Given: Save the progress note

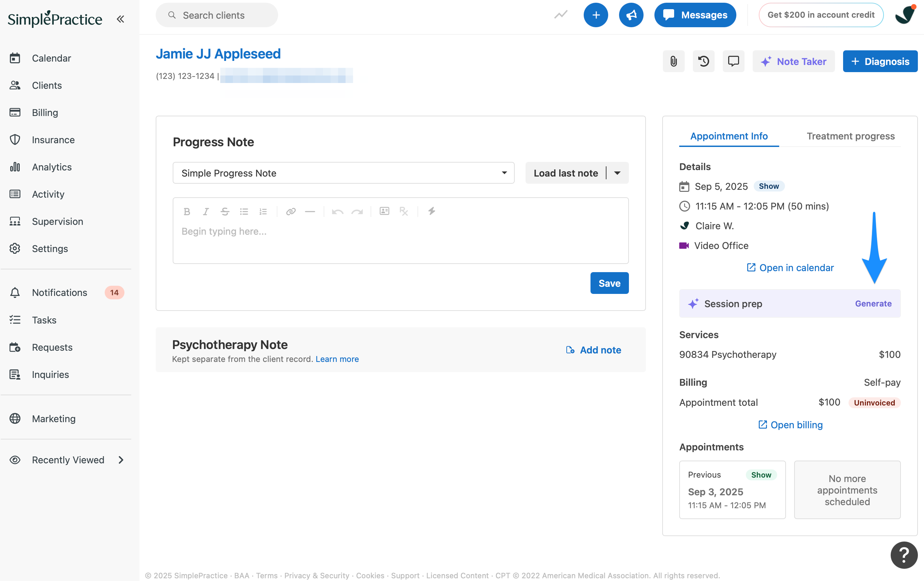Looking at the screenshot, I should (x=609, y=283).
